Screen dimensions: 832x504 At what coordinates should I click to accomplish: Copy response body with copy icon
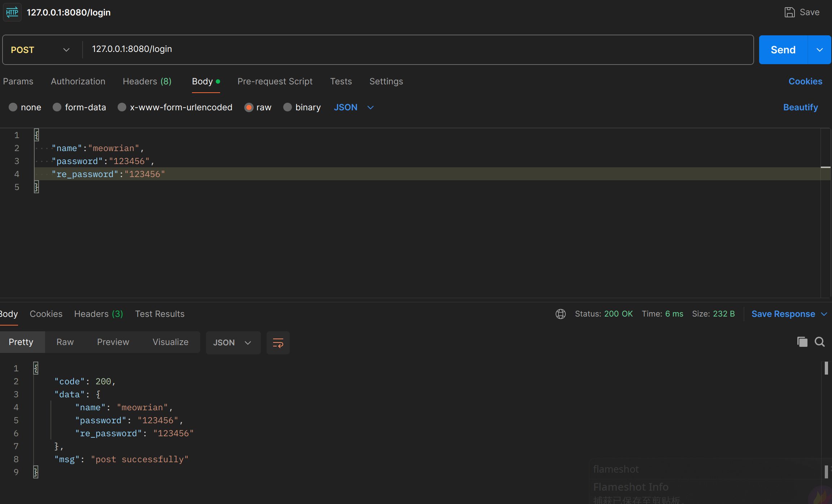(802, 342)
